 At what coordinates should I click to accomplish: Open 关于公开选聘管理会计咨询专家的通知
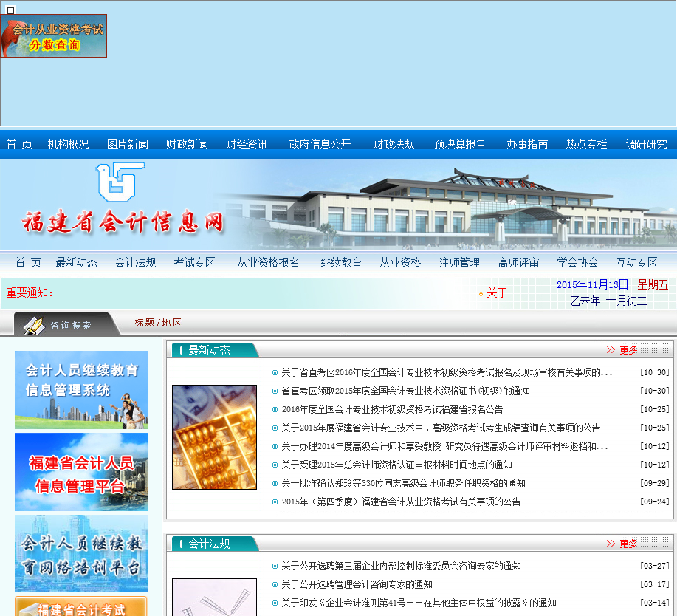click(357, 585)
